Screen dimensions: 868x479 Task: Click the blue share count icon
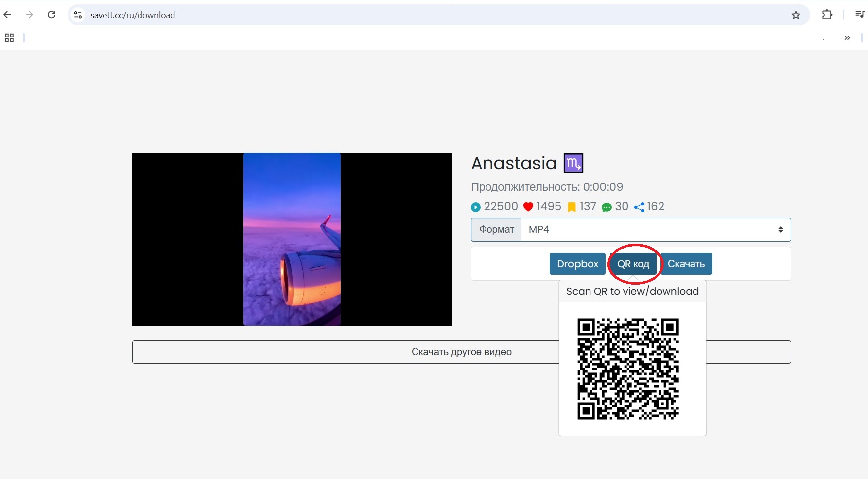(639, 207)
